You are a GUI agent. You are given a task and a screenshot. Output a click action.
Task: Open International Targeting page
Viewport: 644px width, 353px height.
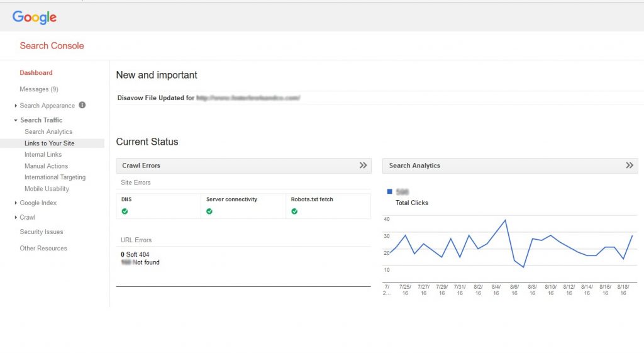coord(55,177)
